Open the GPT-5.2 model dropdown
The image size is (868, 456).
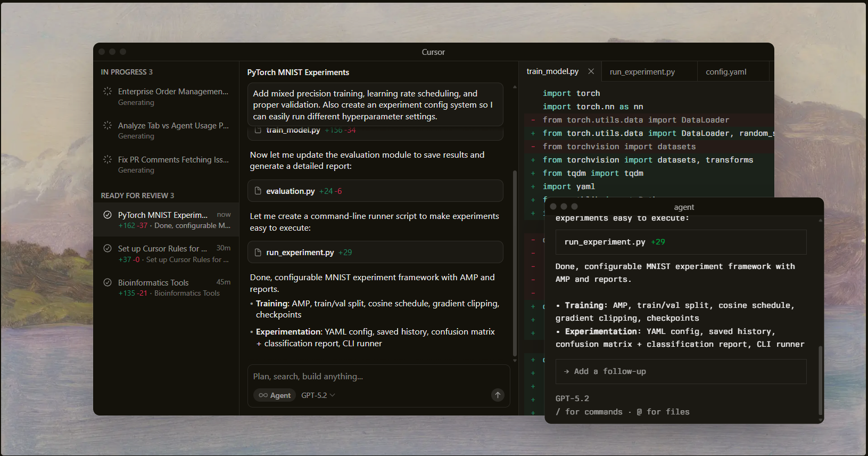pos(318,395)
